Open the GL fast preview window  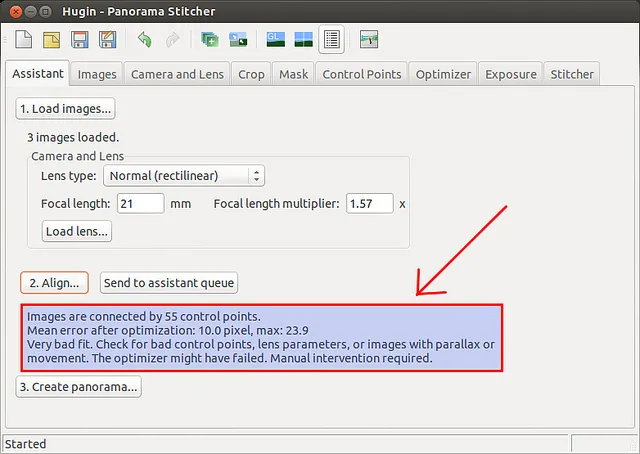(275, 40)
